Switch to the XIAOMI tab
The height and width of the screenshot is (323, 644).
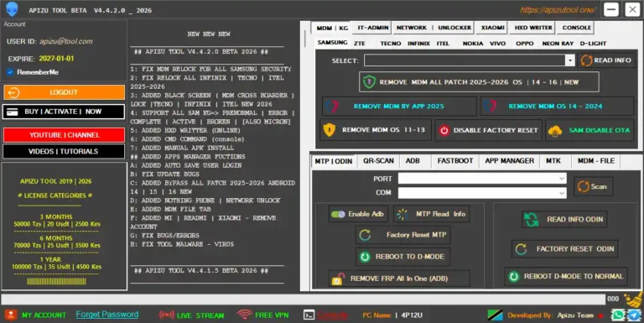click(492, 28)
